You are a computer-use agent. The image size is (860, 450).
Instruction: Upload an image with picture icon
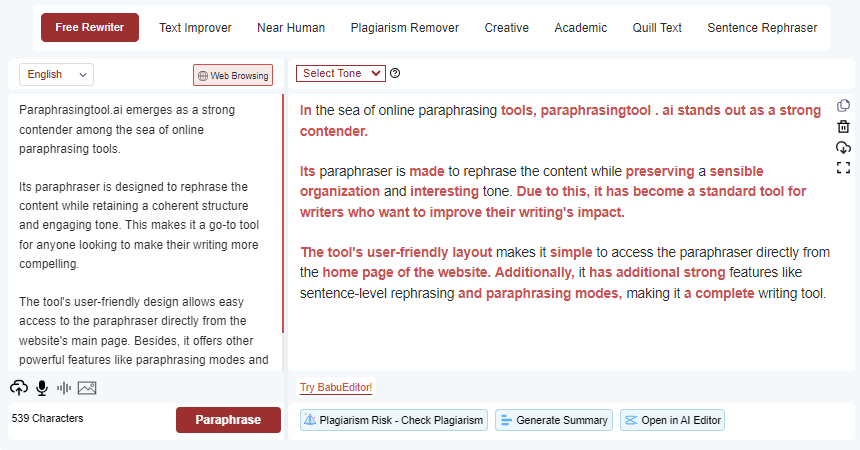(87, 388)
